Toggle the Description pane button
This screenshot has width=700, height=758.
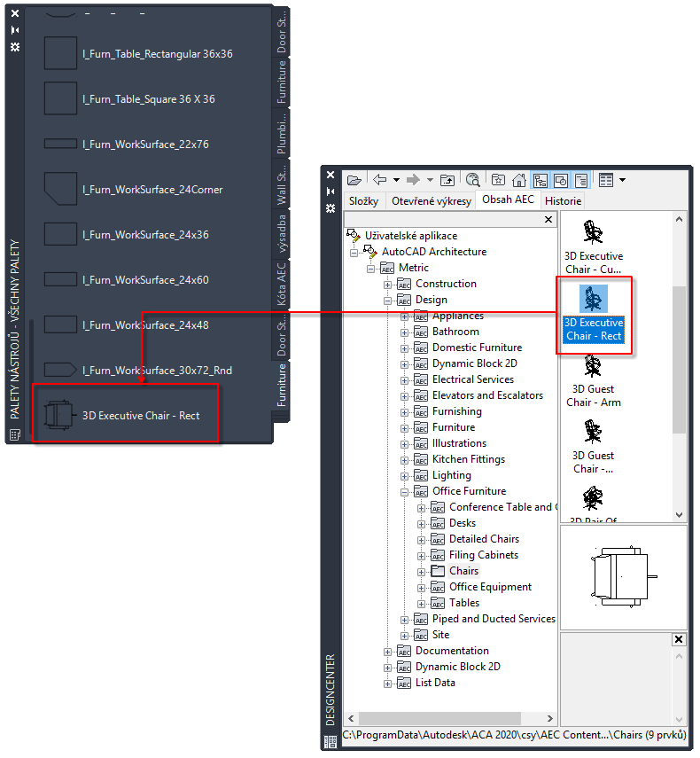[581, 180]
